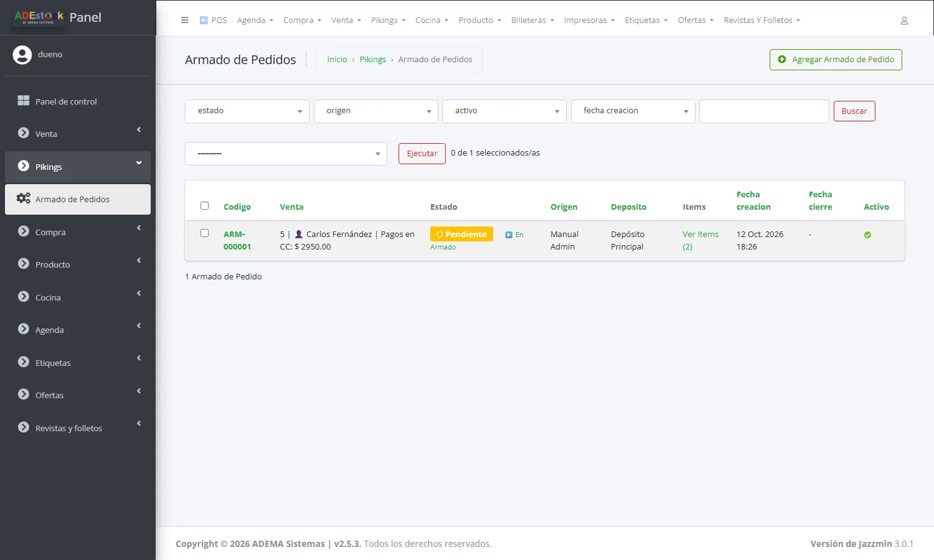Image resolution: width=934 pixels, height=560 pixels.
Task: Sort table by Deposito column header
Action: 628,207
